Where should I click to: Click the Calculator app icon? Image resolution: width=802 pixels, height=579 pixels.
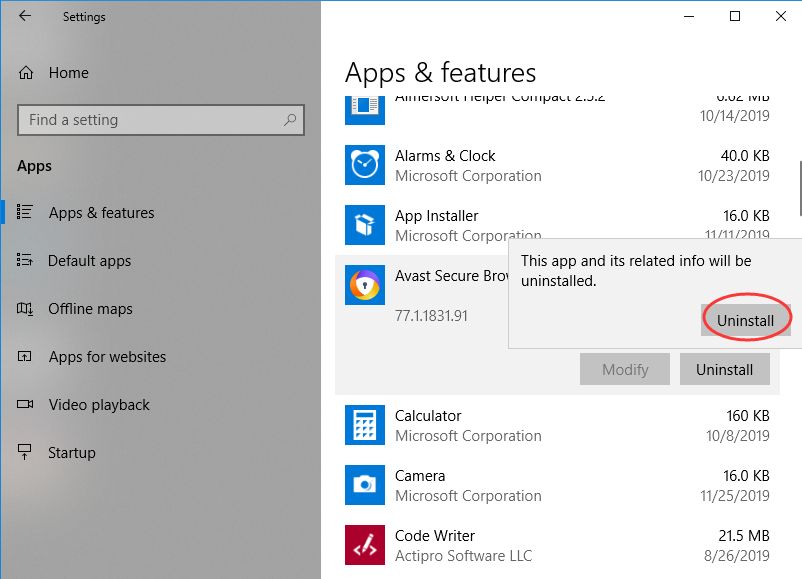tap(365, 425)
